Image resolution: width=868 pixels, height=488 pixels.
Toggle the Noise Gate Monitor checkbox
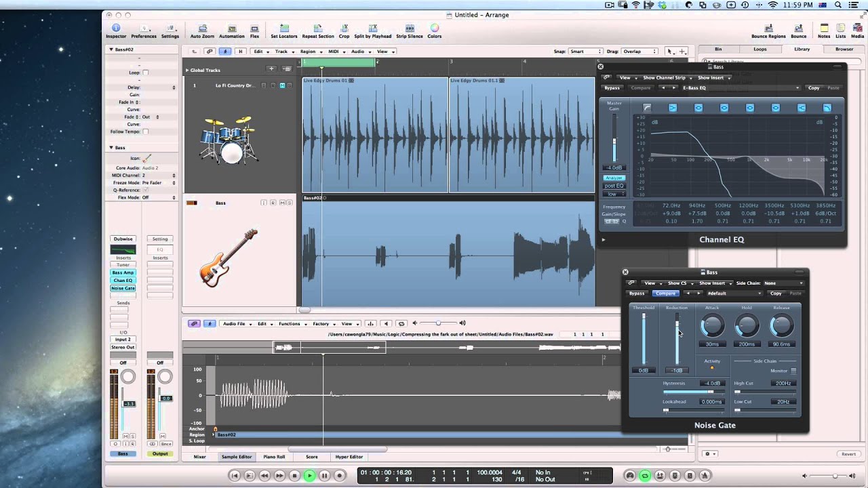click(793, 371)
